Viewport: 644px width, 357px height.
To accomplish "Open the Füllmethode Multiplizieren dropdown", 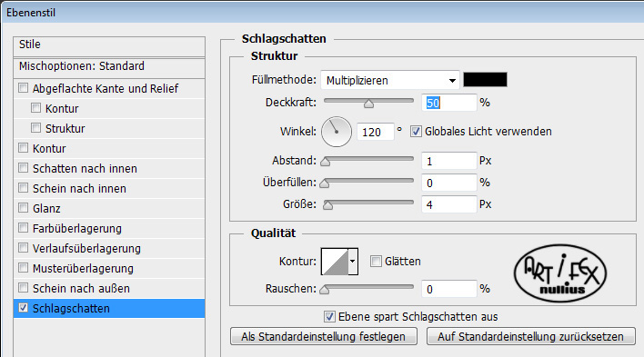I will (x=390, y=80).
